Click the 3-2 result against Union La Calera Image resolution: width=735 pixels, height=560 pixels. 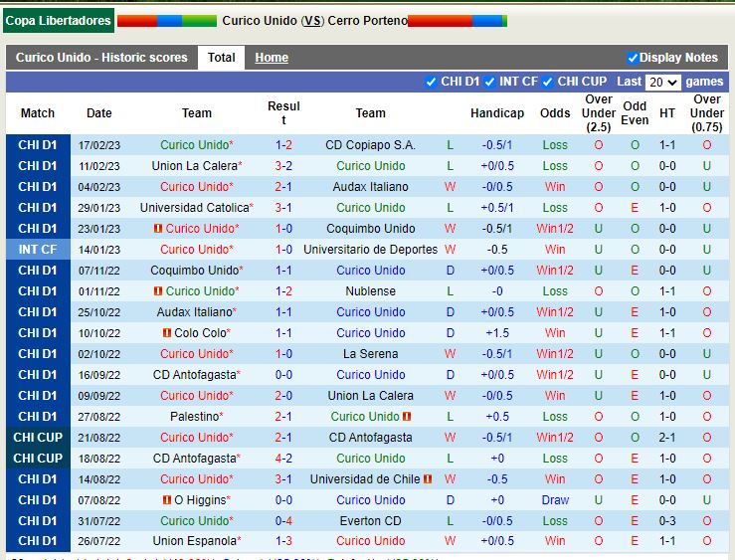click(x=283, y=166)
